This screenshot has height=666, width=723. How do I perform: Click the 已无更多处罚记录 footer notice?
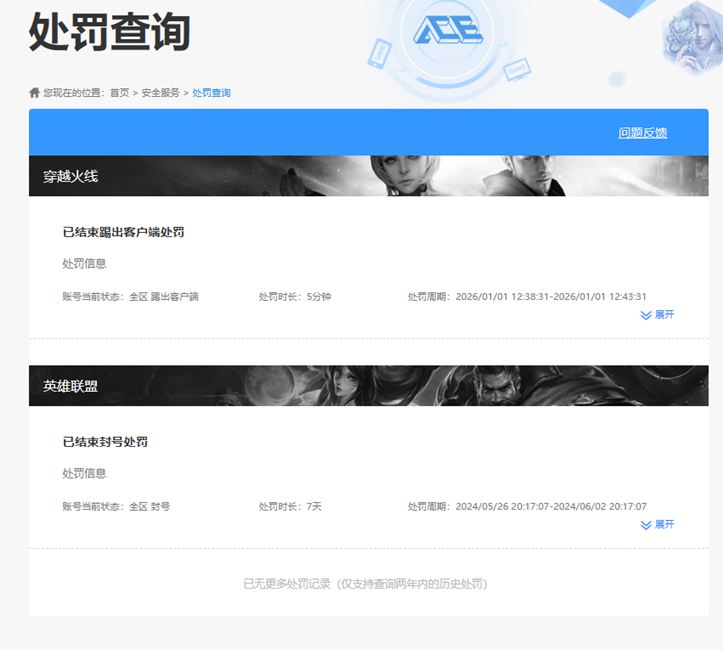click(368, 584)
